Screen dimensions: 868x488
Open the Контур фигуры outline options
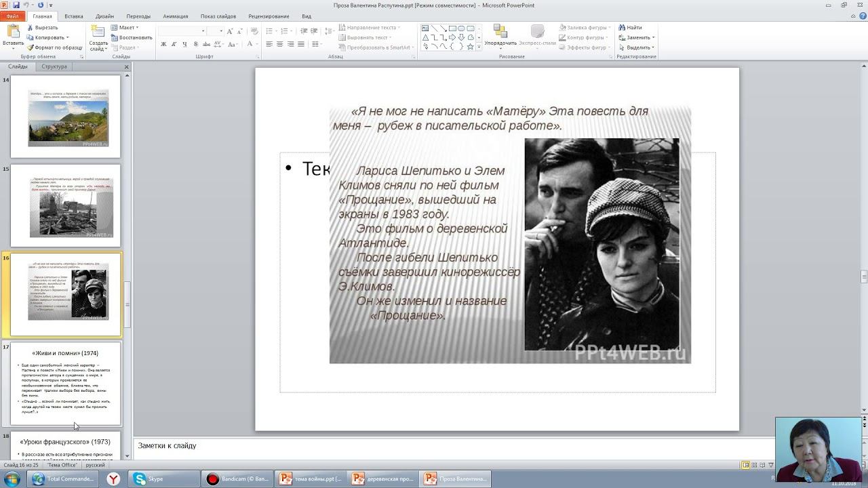[x=583, y=38]
